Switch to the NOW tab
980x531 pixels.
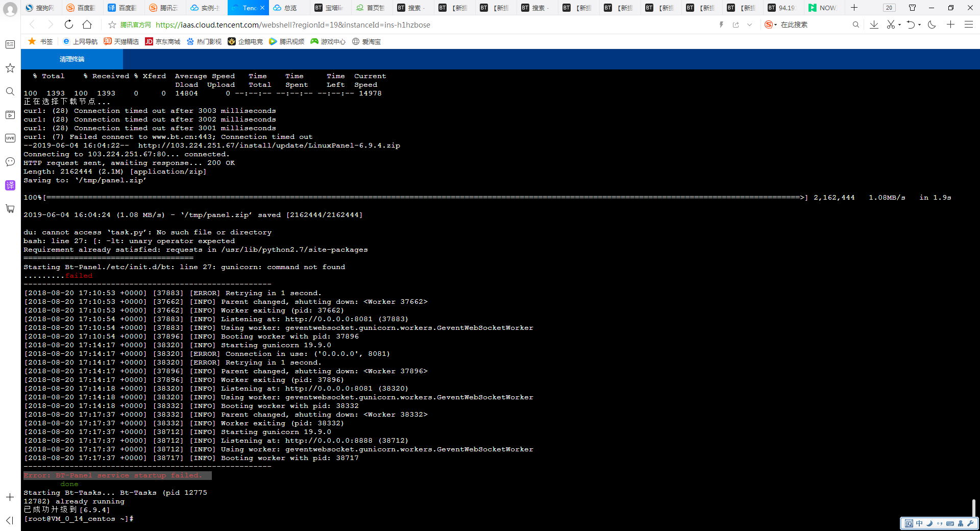pyautogui.click(x=824, y=8)
